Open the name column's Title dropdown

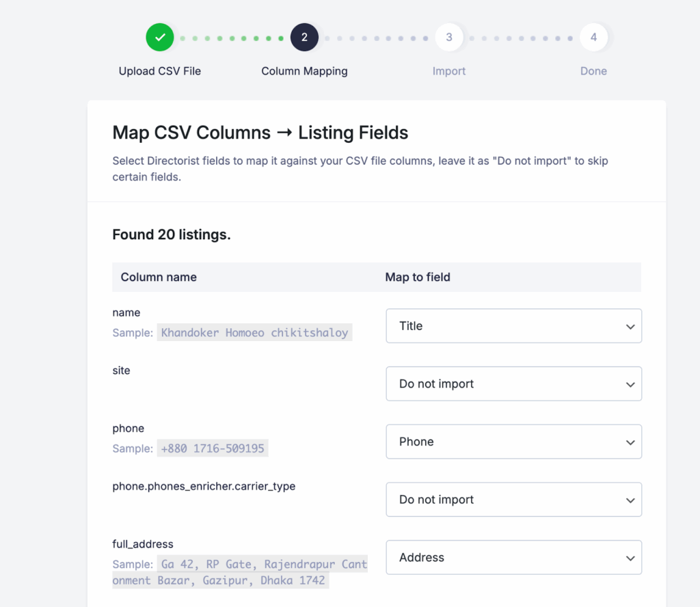tap(513, 326)
